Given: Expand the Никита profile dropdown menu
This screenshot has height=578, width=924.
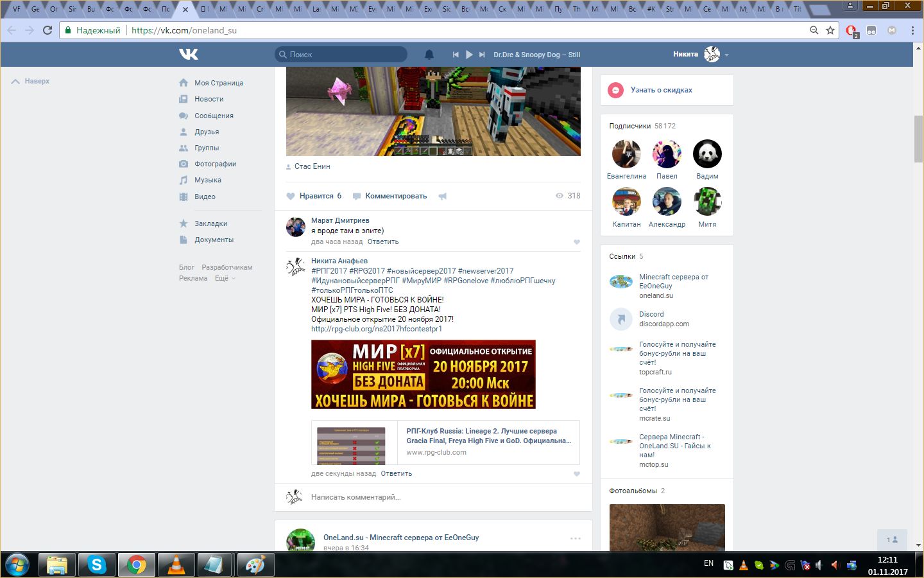Looking at the screenshot, I should coord(726,55).
